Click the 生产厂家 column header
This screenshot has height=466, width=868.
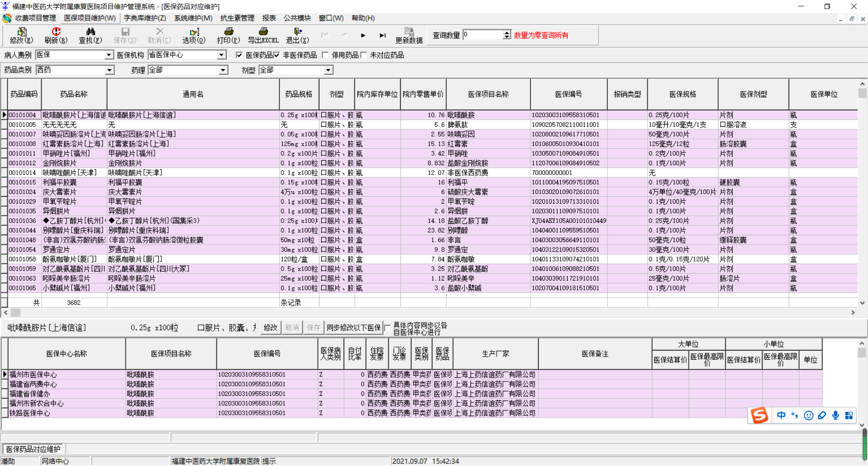[496, 353]
